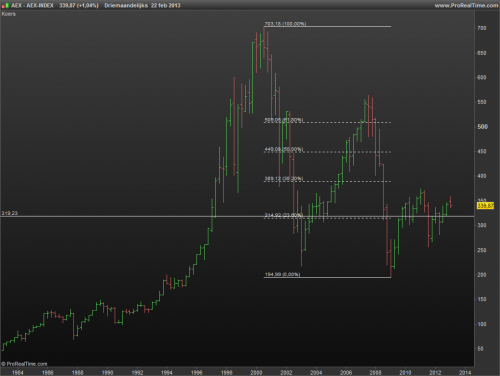
Task: Select the 100,00% Fibonacci level label
Action: [285, 24]
